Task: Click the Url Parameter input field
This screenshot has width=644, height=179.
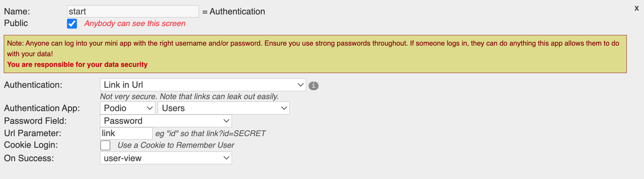Action: [x=126, y=133]
